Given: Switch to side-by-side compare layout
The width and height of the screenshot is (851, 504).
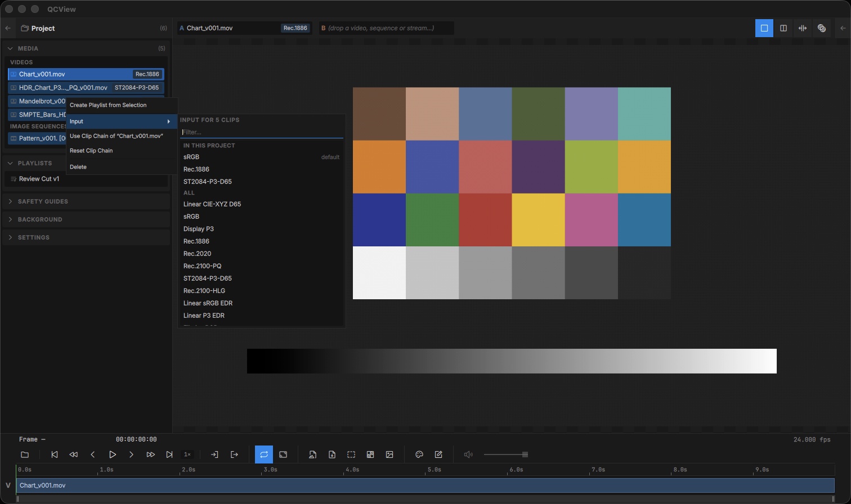Looking at the screenshot, I should 783,28.
